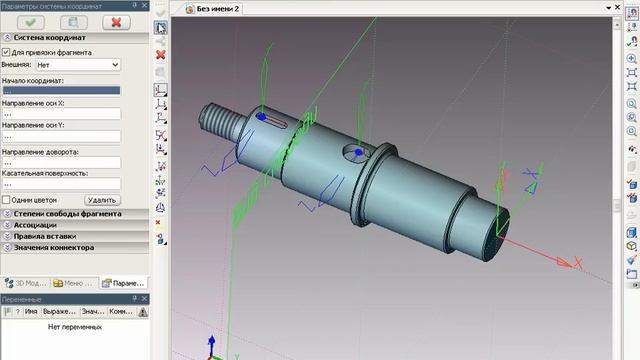Image resolution: width=640 pixels, height=360 pixels.
Task: Pin the Переменные panel
Action: (135, 299)
